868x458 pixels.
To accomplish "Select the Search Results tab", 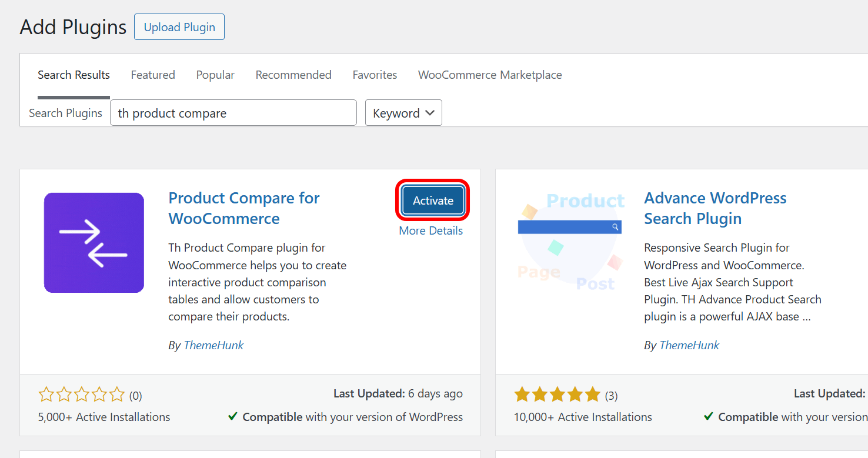I will tap(74, 75).
